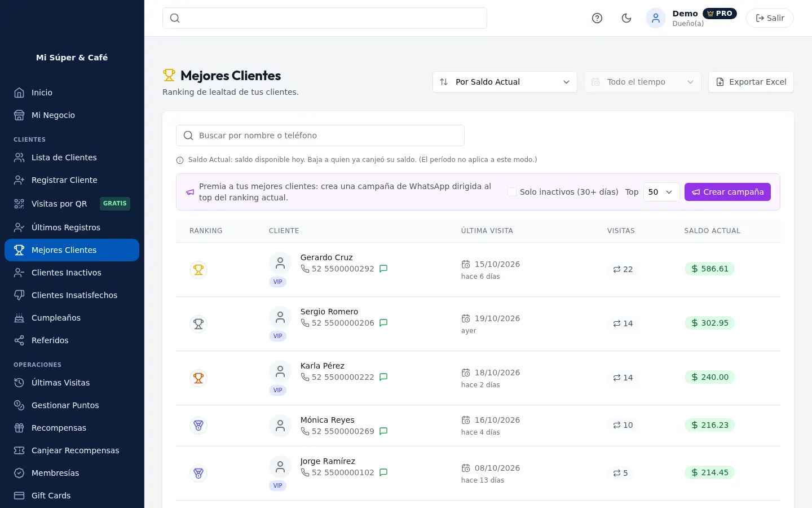Open Mi Negocio menu item
Image resolution: width=812 pixels, height=508 pixels.
[72, 115]
